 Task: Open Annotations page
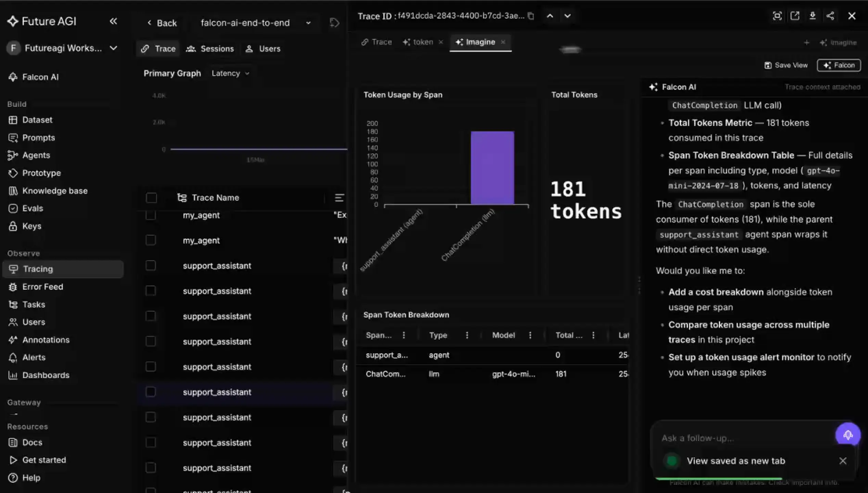(39, 340)
